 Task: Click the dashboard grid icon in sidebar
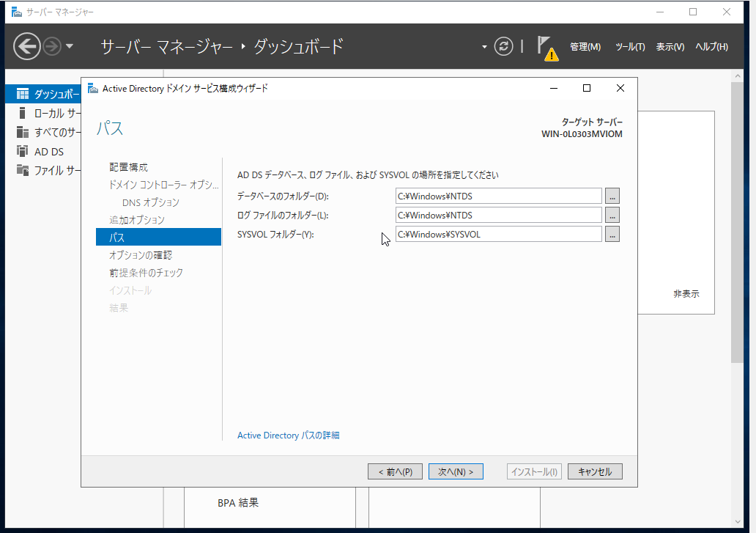(22, 94)
